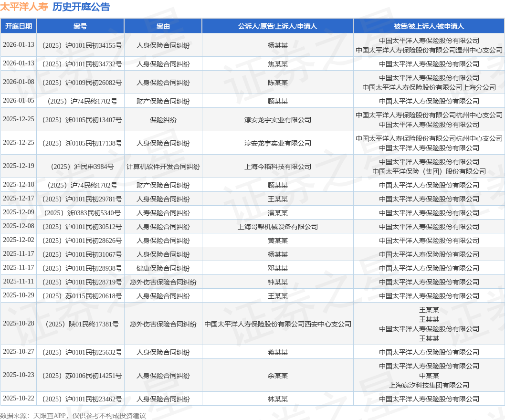This screenshot has width=505, height=420.
Task: Click 中国太平洋人寿保险股份有限公司西安中心支公司 appellant
Action: 278,324
